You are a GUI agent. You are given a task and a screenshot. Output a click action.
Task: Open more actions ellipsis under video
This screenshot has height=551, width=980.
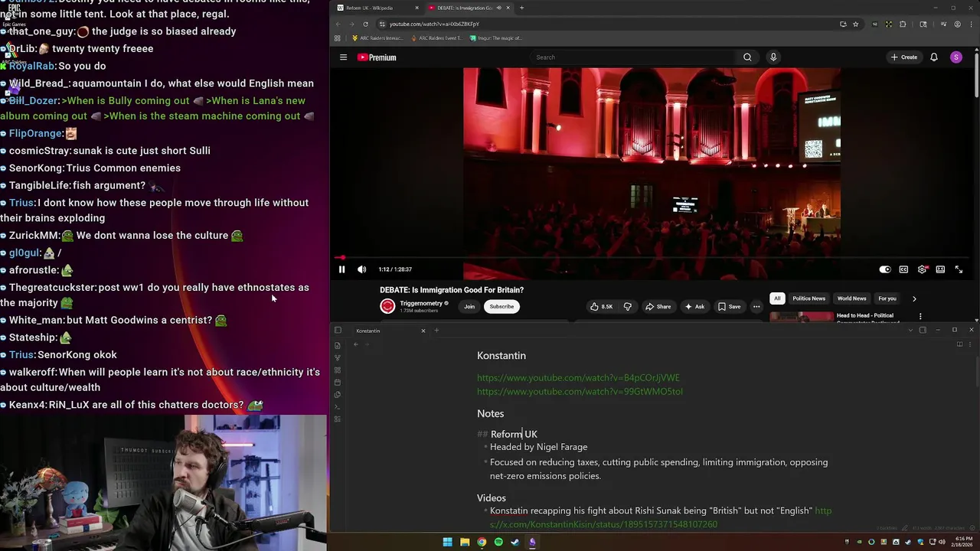coord(756,307)
